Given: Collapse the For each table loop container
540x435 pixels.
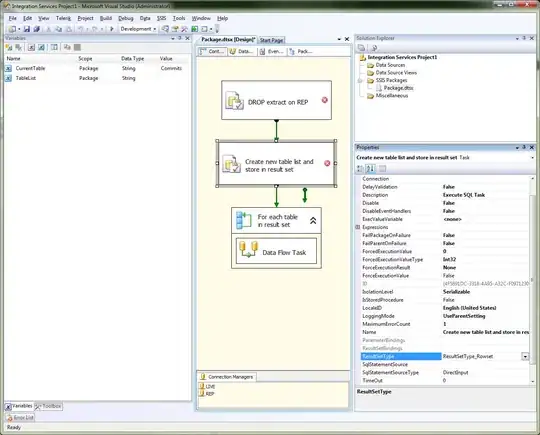Looking at the screenshot, I should [313, 221].
